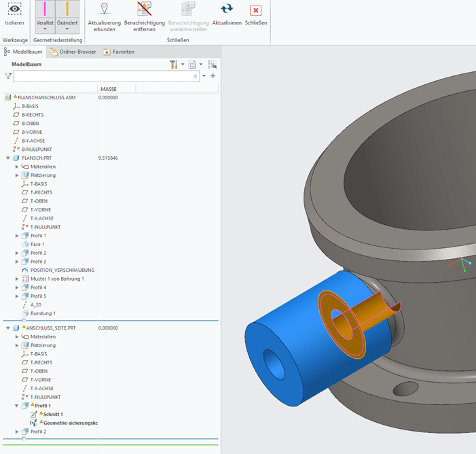Select the B-RECHTS datum plane
Viewport: 476px width, 454px height.
(x=33, y=115)
